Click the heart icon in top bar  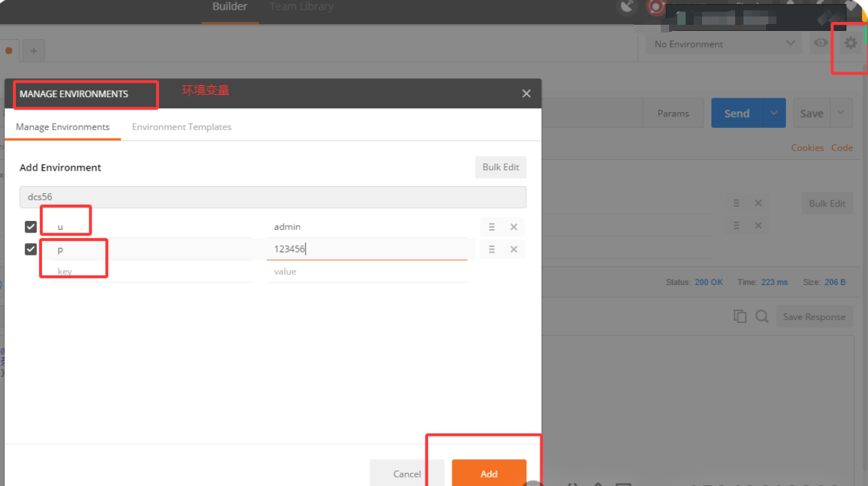[x=852, y=6]
